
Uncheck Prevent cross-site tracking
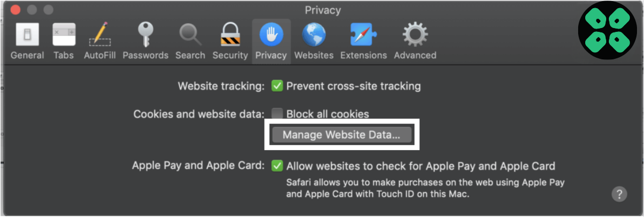(x=277, y=86)
